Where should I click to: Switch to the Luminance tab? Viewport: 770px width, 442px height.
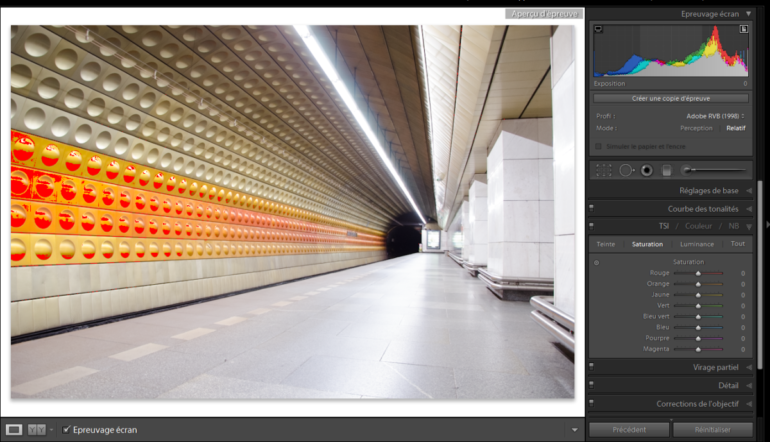(697, 244)
